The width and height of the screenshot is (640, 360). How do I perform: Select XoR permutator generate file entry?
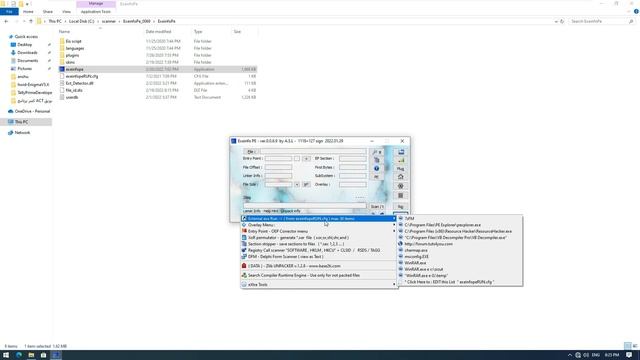319,238
